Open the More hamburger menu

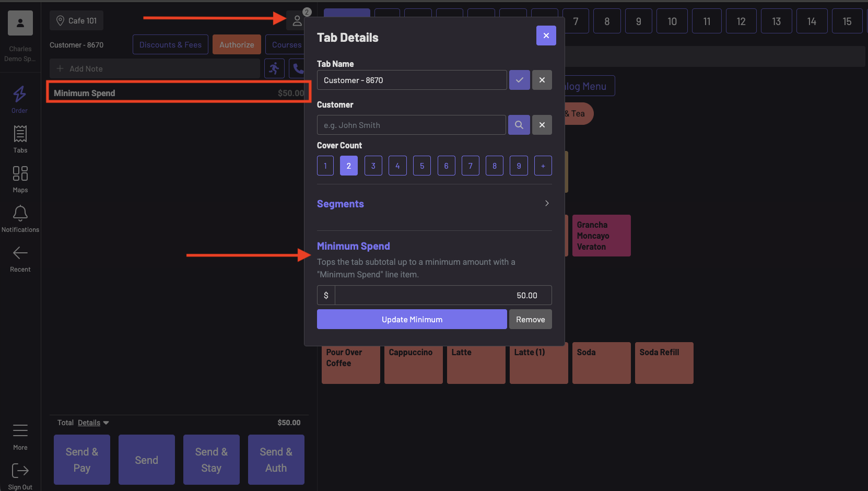[x=20, y=430]
